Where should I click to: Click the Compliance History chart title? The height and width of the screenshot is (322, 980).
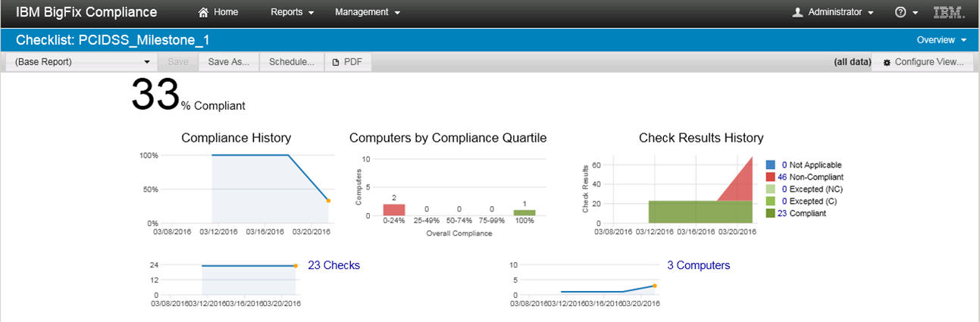pos(236,138)
